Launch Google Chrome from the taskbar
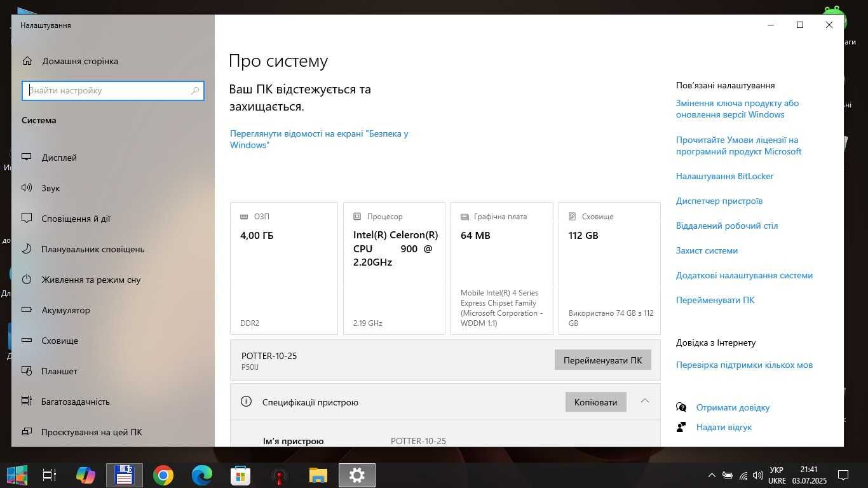The width and height of the screenshot is (868, 488). (163, 475)
